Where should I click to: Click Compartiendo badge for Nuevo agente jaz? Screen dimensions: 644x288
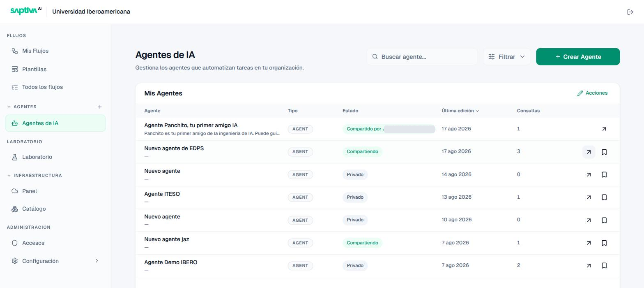362,243
